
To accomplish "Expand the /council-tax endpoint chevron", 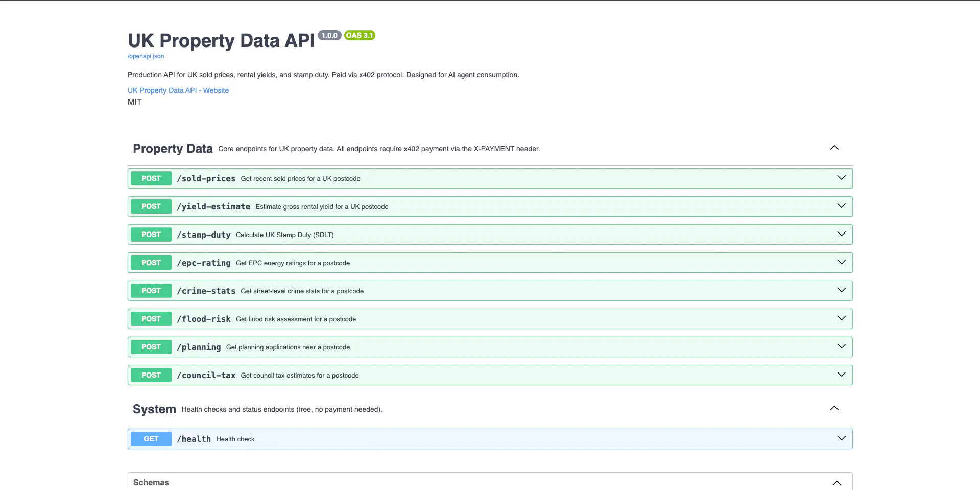I will tap(842, 375).
